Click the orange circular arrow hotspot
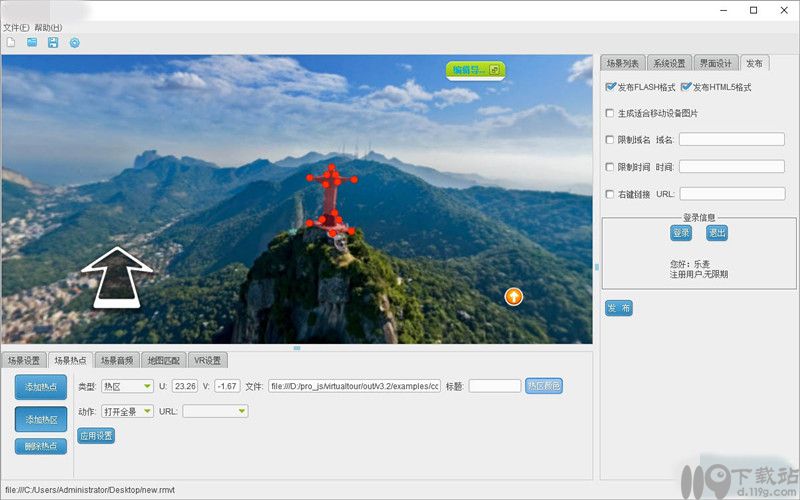 pyautogui.click(x=514, y=296)
